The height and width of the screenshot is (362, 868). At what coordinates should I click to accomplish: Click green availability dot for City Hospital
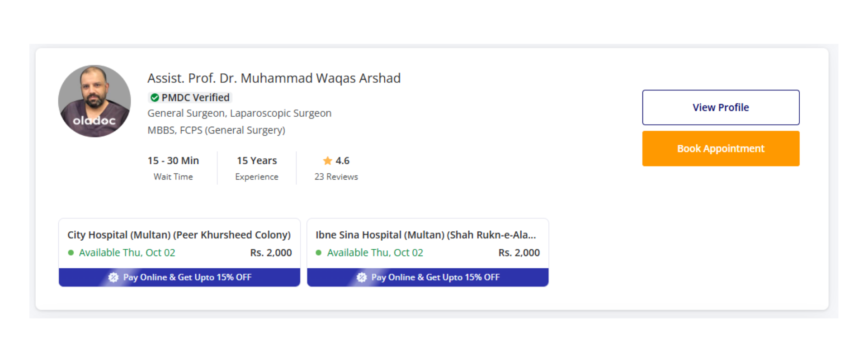pos(71,253)
